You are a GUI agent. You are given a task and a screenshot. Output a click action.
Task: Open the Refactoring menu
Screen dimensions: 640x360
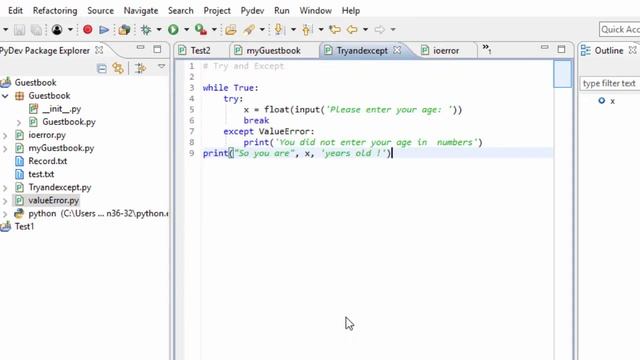coord(55,11)
